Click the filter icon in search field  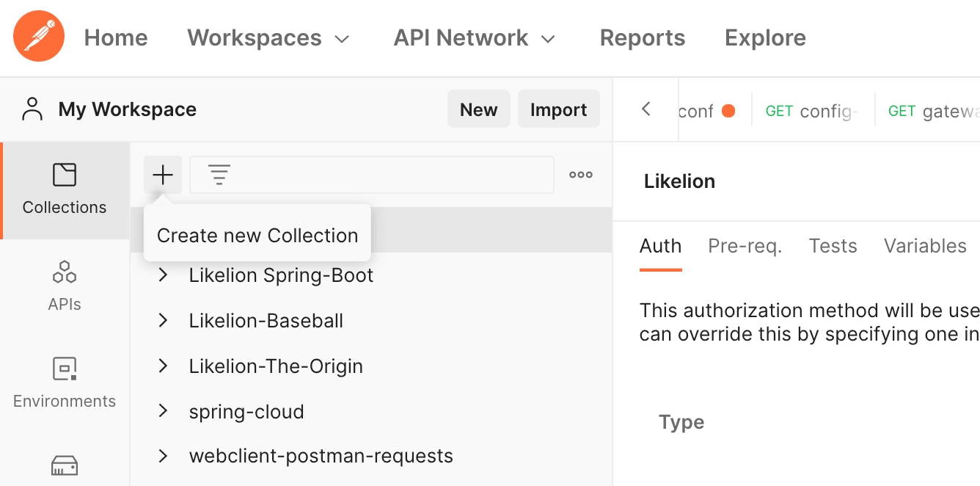(219, 175)
